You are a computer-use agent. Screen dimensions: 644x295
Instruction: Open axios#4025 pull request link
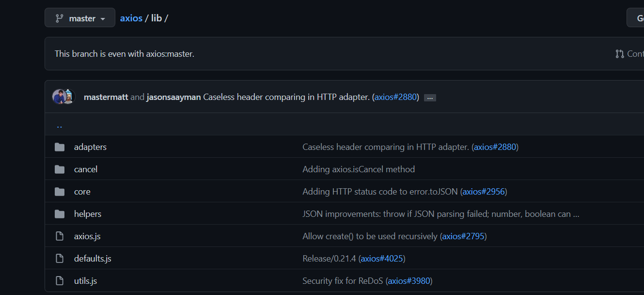(382, 259)
